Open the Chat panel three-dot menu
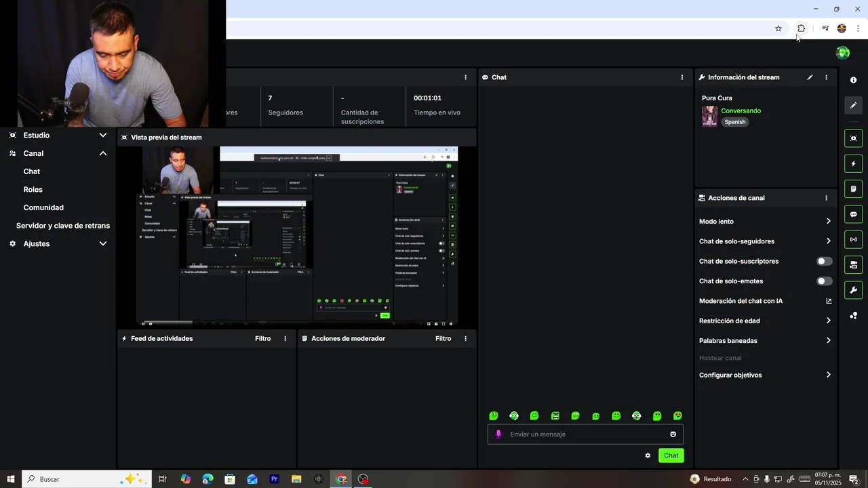This screenshot has width=868, height=488. coord(682,77)
